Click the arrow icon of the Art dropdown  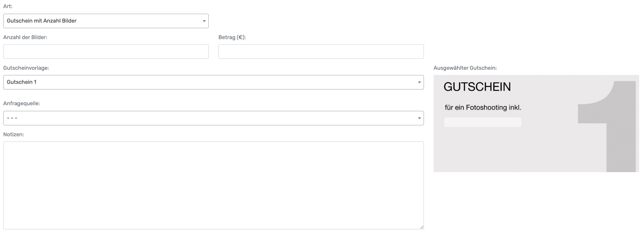(204, 21)
